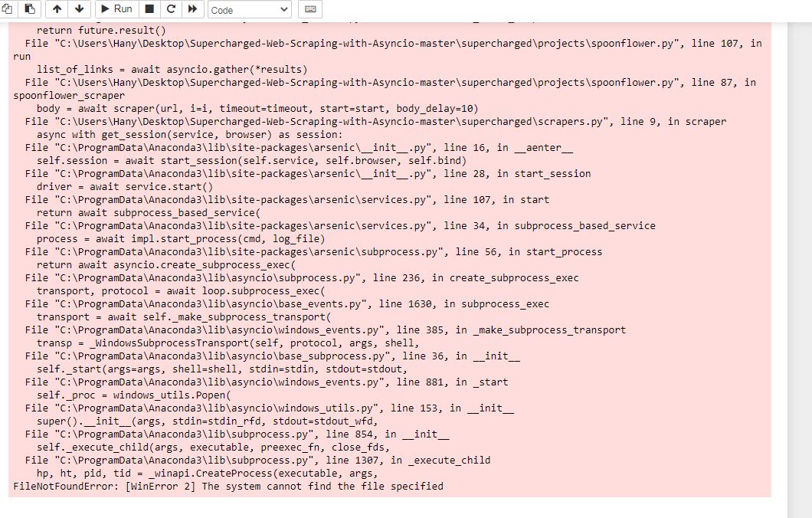Click the subprocess.py line 1307 _execute_child entry
Image resolution: width=812 pixels, height=518 pixels.
pyautogui.click(x=258, y=461)
